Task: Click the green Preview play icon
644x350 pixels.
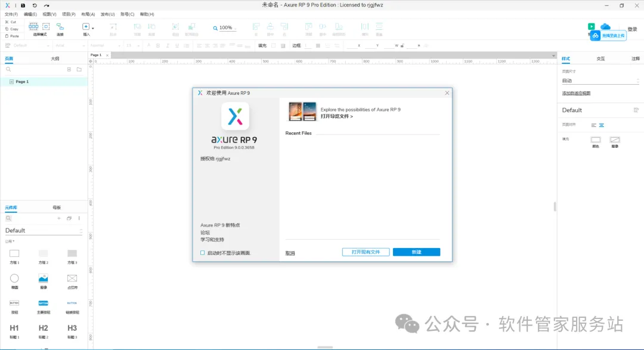Action: tap(592, 26)
